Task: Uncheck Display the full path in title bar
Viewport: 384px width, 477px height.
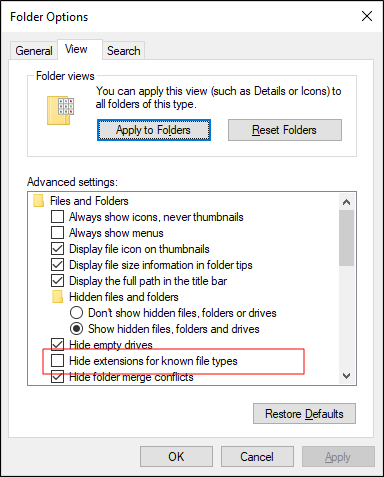Action: pyautogui.click(x=57, y=281)
